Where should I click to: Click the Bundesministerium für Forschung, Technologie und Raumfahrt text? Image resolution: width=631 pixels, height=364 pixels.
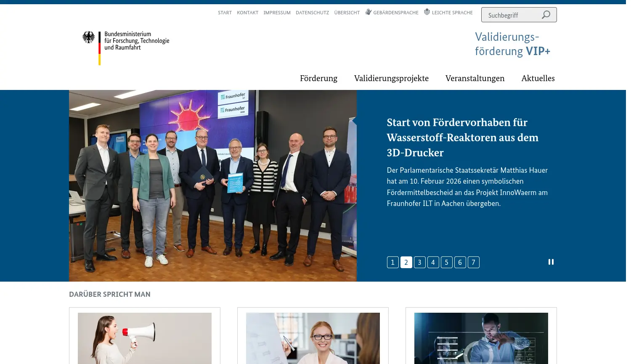click(x=137, y=41)
